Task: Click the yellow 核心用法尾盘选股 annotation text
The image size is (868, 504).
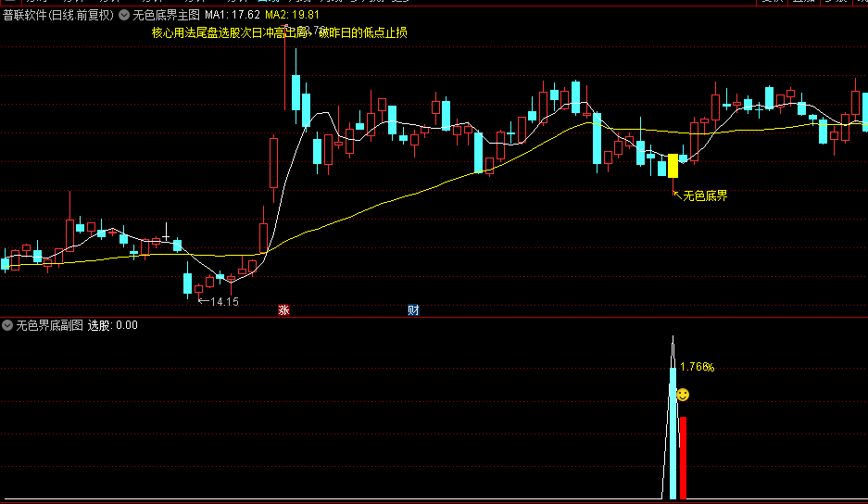Action: point(280,32)
